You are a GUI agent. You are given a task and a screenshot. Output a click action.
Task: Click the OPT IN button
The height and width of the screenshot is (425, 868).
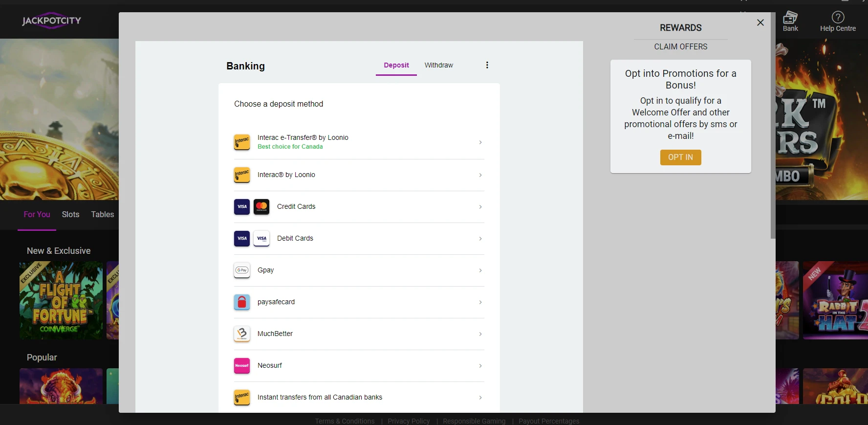[x=680, y=157]
